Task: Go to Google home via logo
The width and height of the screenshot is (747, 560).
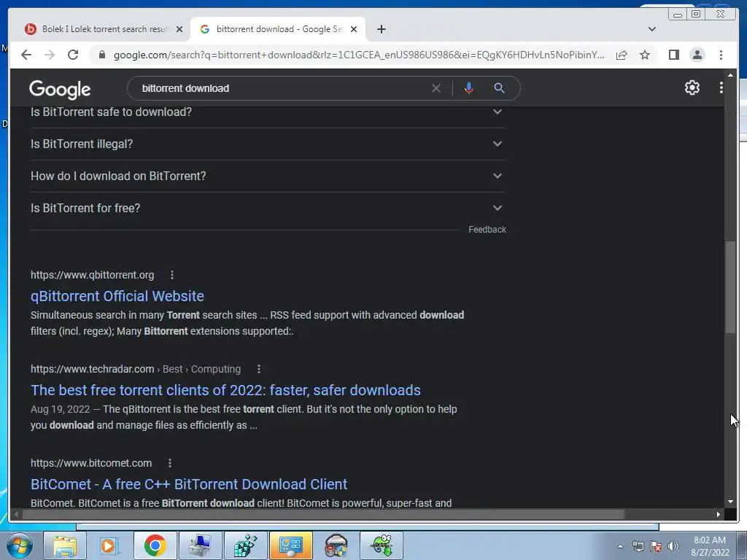Action: 60,89
